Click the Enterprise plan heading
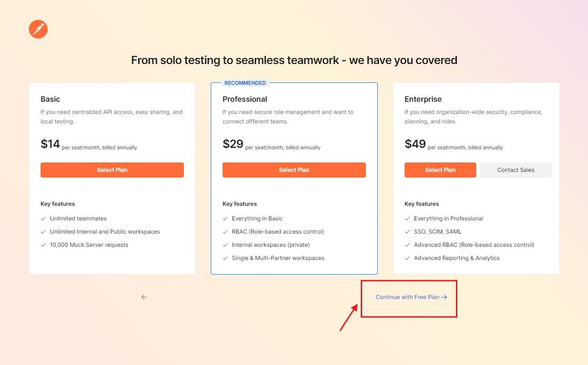Viewport: 588px width, 365px height. coord(423,99)
